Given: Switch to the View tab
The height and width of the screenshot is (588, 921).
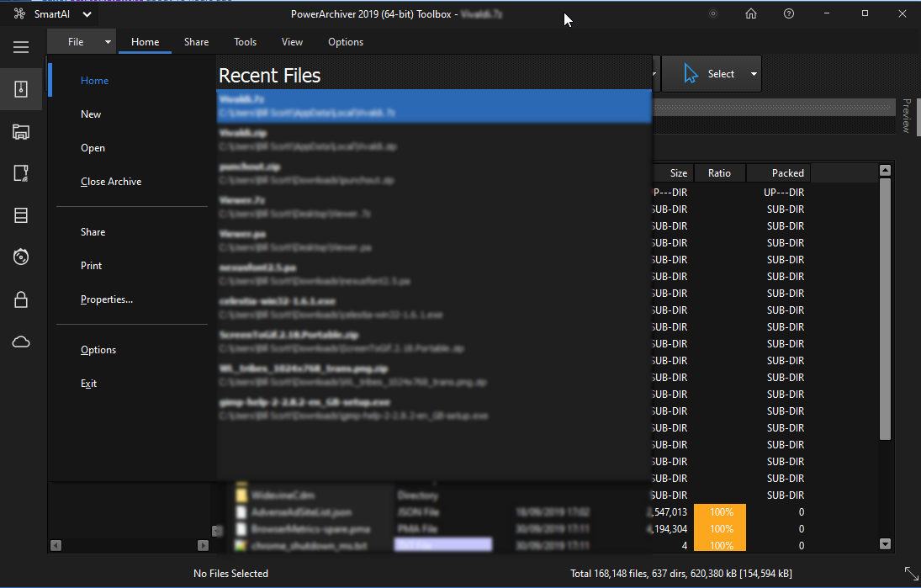Looking at the screenshot, I should tap(292, 42).
